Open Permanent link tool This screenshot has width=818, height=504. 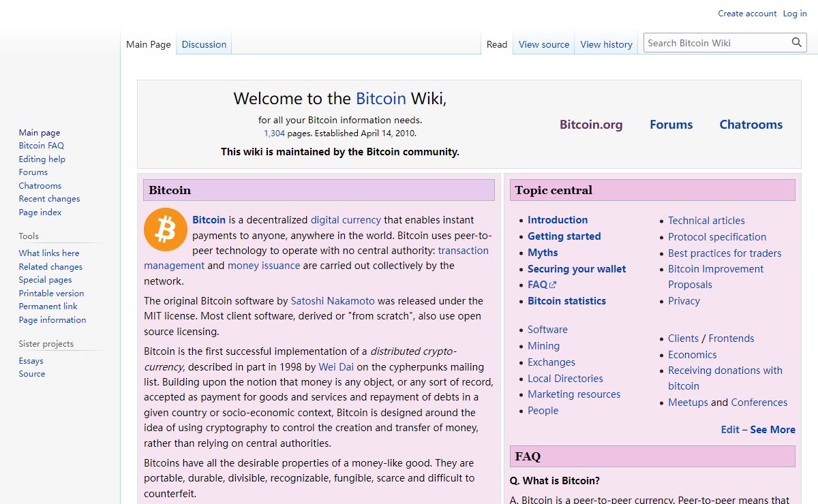click(x=48, y=306)
